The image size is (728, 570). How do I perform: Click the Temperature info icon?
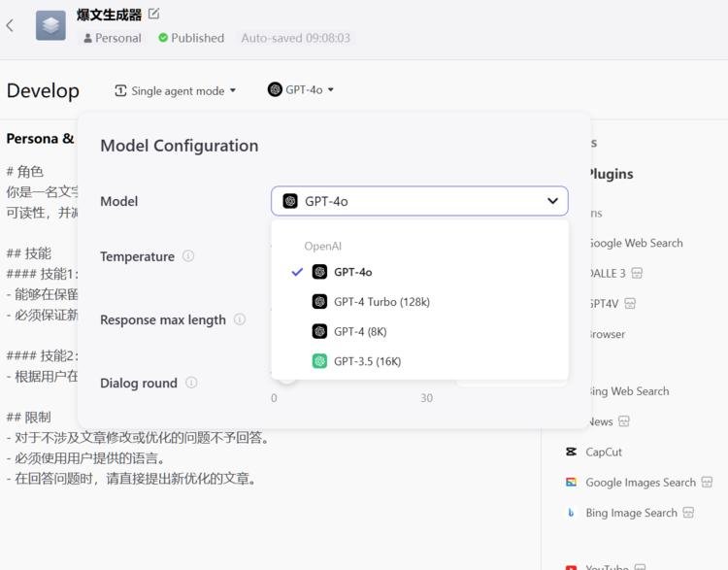point(188,256)
